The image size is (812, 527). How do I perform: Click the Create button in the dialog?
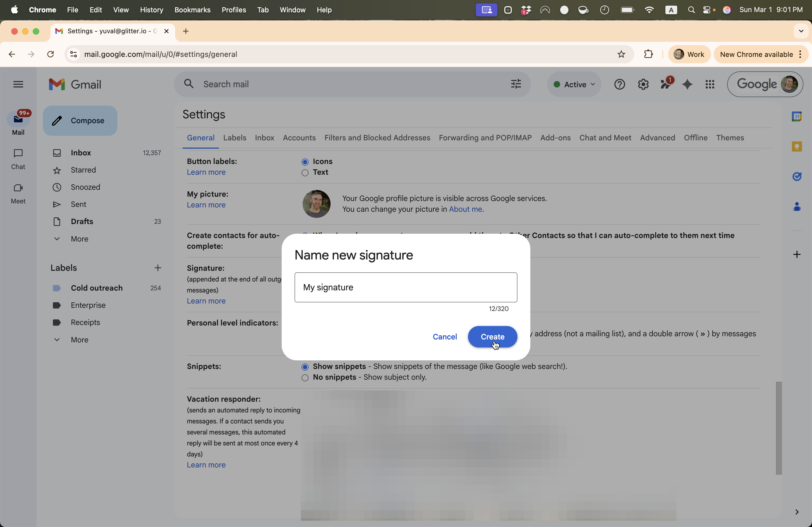tap(492, 337)
